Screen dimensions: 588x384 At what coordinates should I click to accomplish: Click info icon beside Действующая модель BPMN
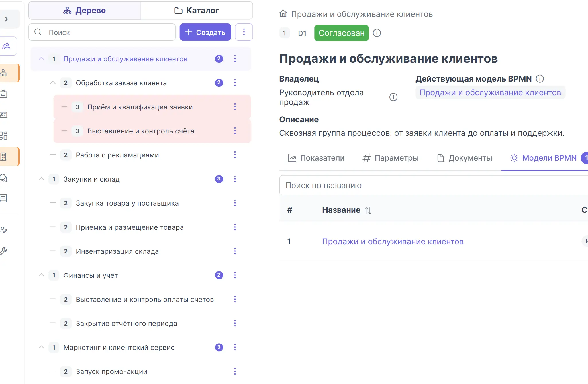point(540,78)
